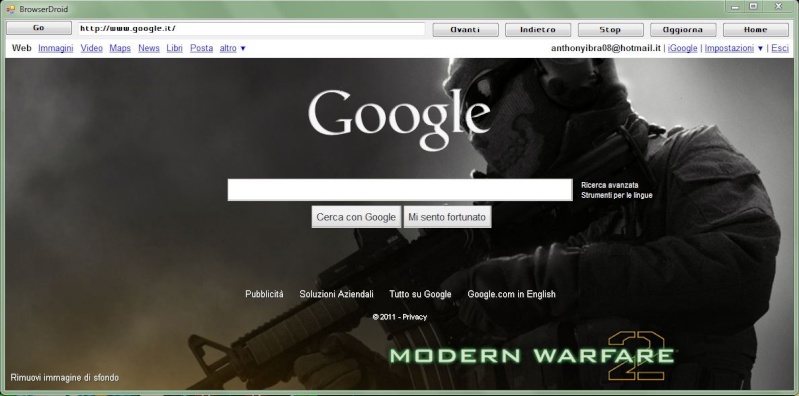
Task: Click the Cerca con Google button
Action: (x=356, y=217)
